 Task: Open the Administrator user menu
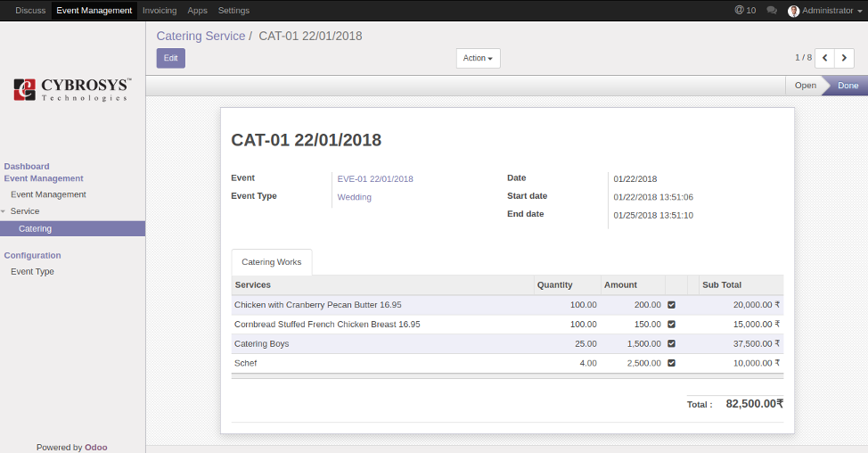[x=825, y=11]
